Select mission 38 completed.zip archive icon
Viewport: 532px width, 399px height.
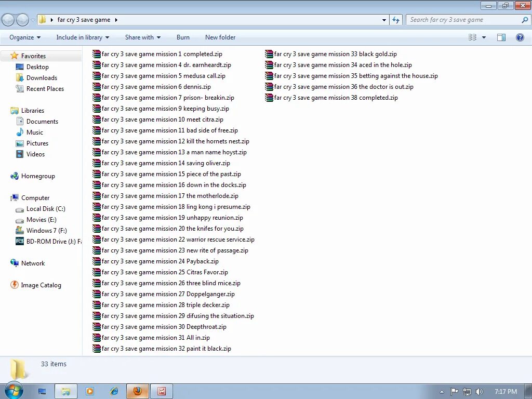point(269,98)
